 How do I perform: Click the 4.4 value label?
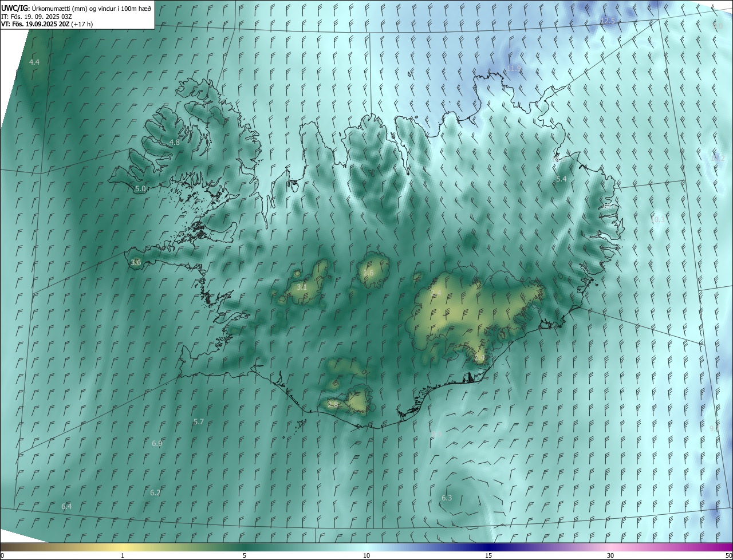pos(34,62)
